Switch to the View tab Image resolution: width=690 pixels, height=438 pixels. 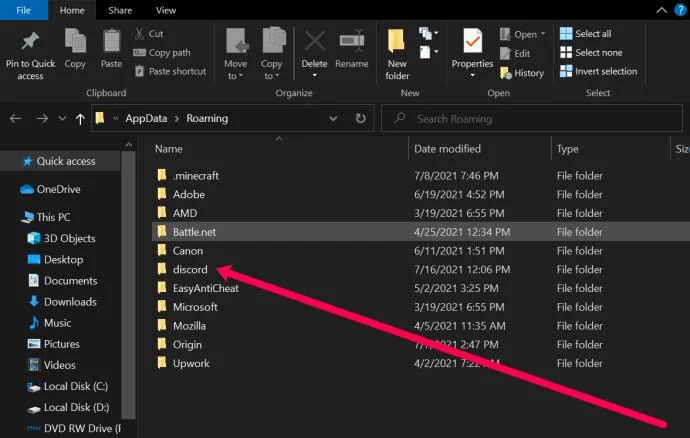[166, 10]
